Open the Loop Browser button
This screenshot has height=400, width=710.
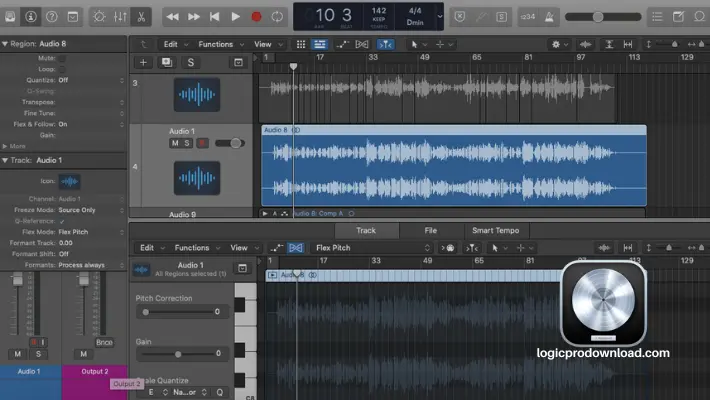[700, 17]
